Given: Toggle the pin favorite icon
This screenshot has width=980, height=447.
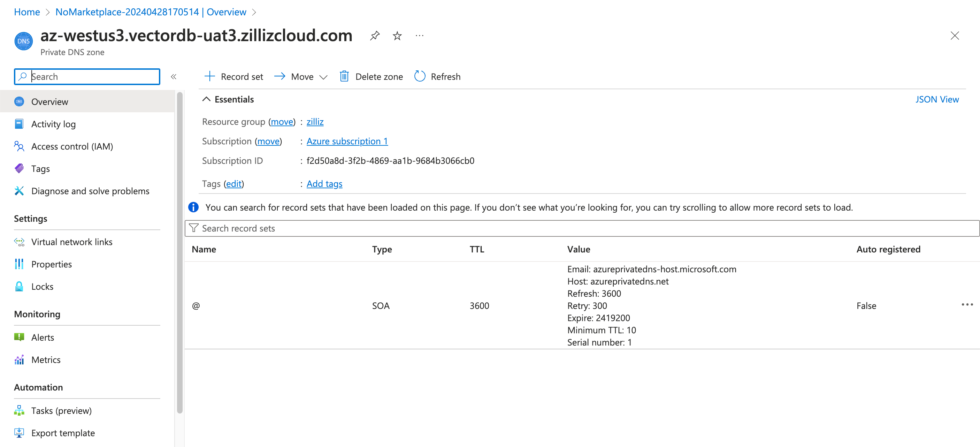Looking at the screenshot, I should (373, 36).
